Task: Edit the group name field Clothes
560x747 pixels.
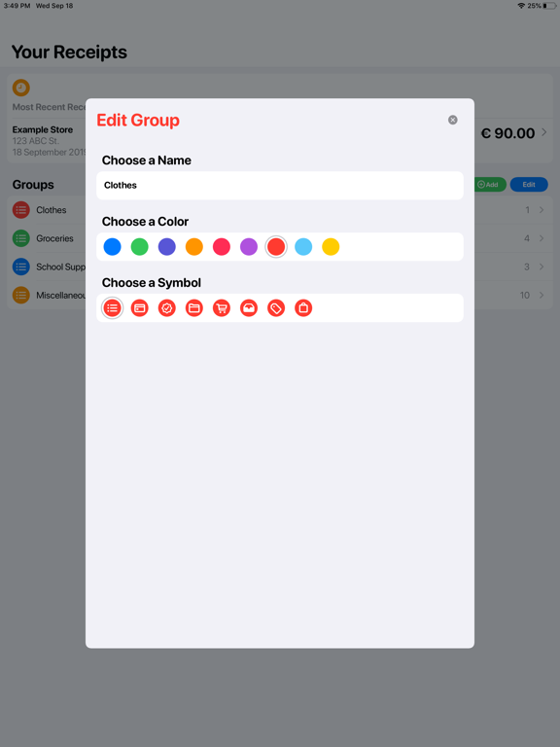Action: tap(280, 186)
